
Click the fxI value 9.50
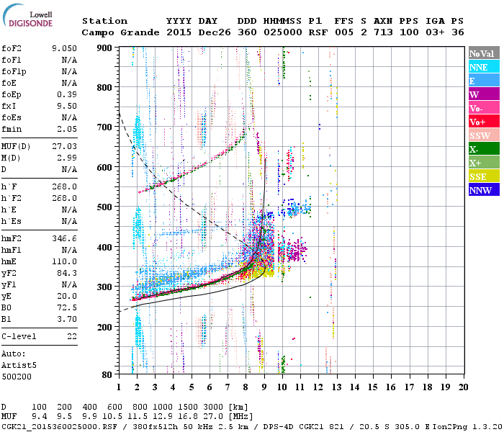click(x=67, y=106)
